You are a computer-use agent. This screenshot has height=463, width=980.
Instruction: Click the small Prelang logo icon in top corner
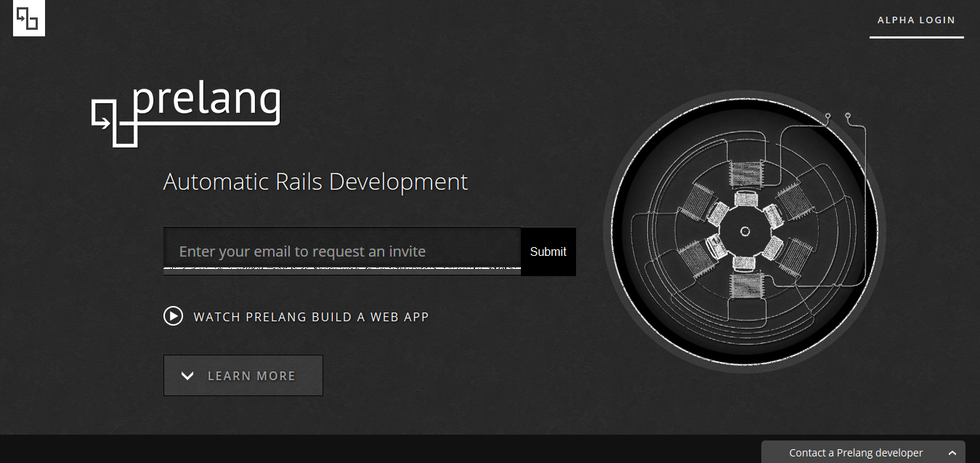29,18
